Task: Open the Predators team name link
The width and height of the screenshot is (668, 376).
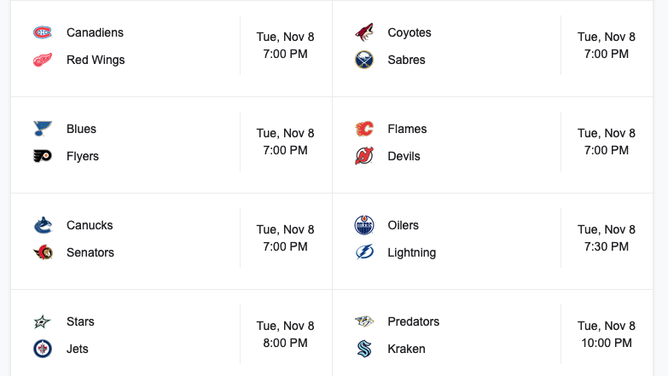Action: pos(413,321)
